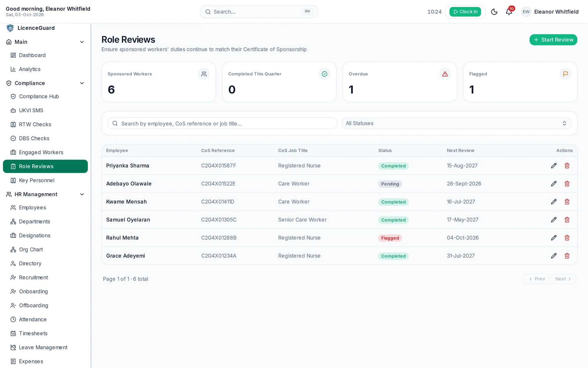The image size is (588, 368).
Task: Focus the global Search box
Action: click(x=259, y=12)
